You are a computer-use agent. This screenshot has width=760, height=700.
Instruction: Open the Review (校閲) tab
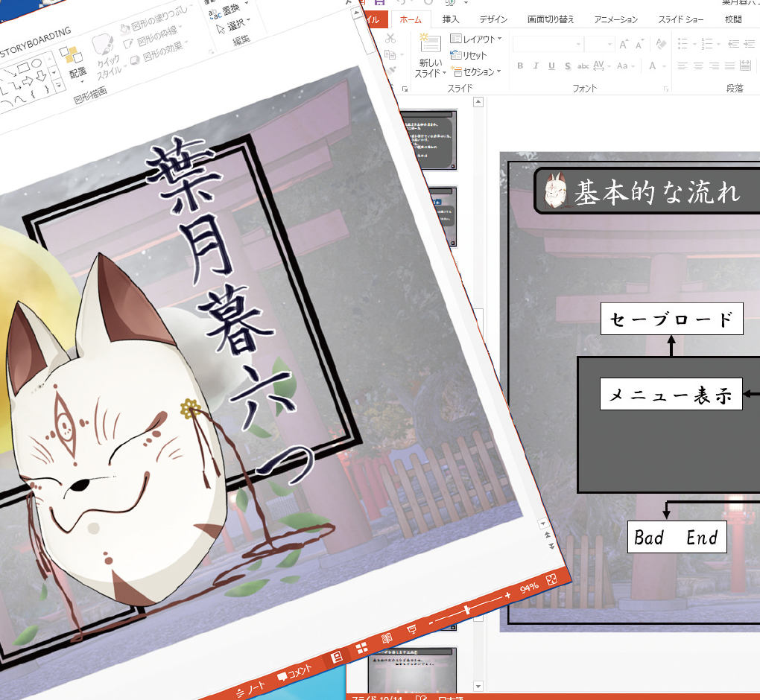point(733,19)
